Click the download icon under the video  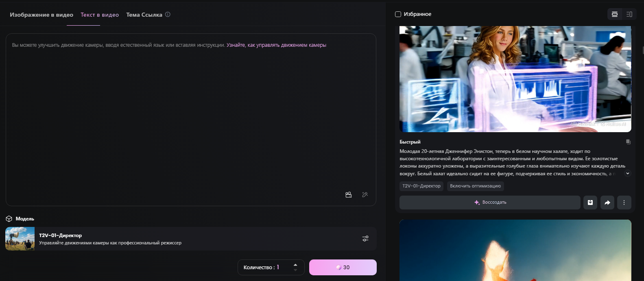click(x=590, y=203)
